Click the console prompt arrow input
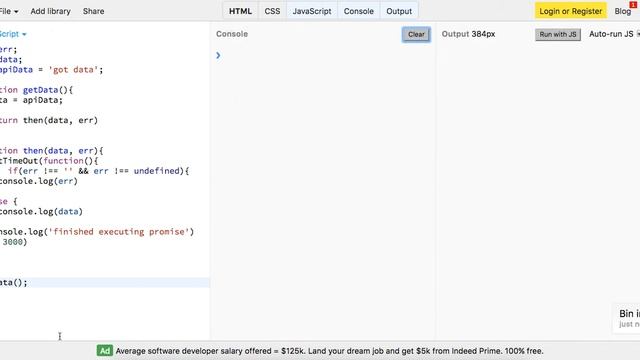The image size is (640, 360). click(218, 55)
